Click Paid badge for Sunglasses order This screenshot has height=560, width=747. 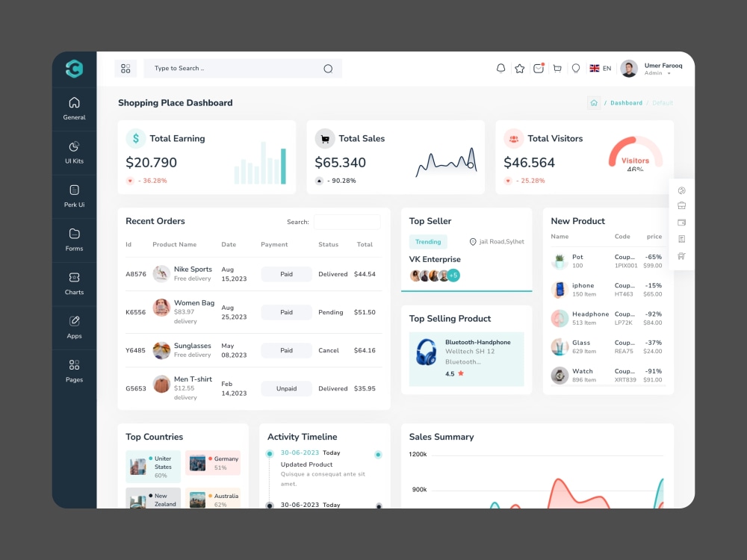pyautogui.click(x=286, y=350)
